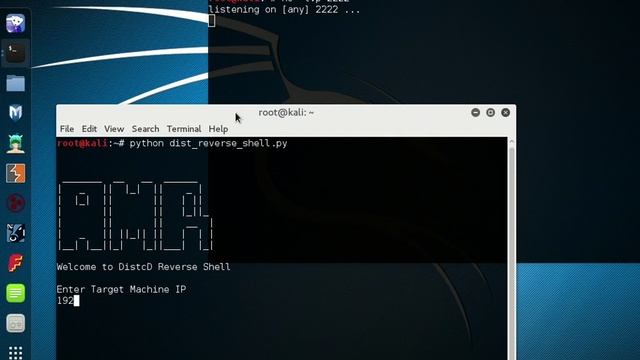
Task: Click the 'python dist_reverse_shell.py' command line
Action: (x=209, y=144)
